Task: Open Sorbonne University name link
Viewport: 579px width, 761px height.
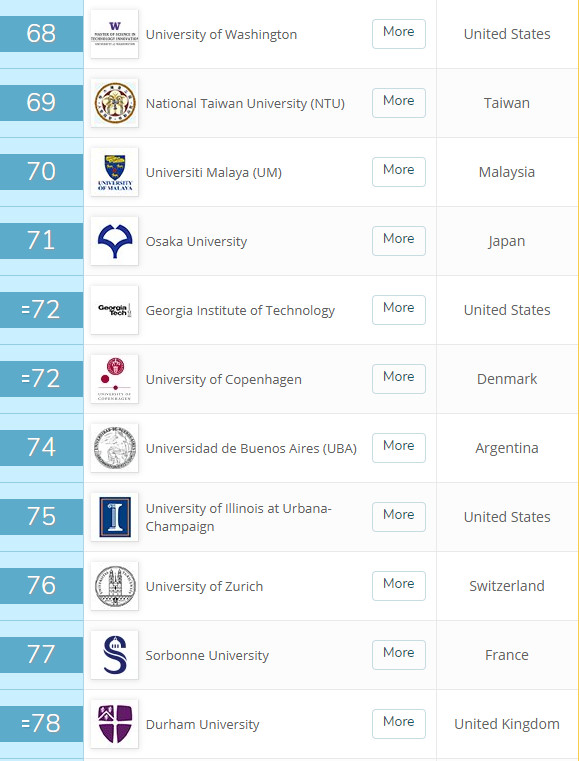Action: 207,655
